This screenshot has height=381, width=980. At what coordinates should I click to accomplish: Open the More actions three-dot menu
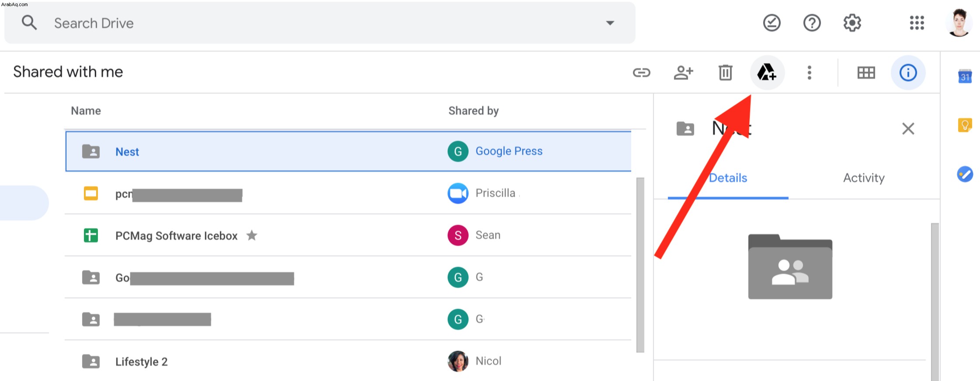pos(810,73)
